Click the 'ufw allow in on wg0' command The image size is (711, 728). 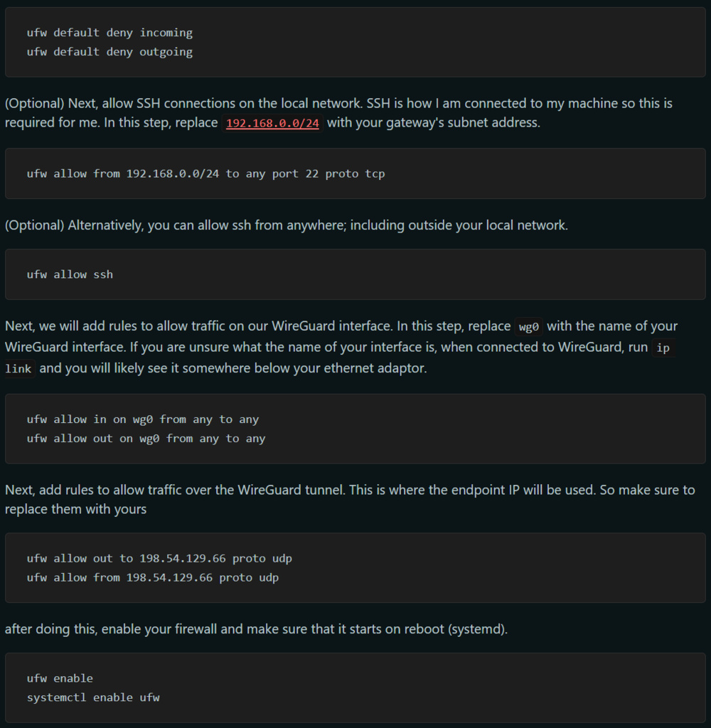tap(143, 419)
